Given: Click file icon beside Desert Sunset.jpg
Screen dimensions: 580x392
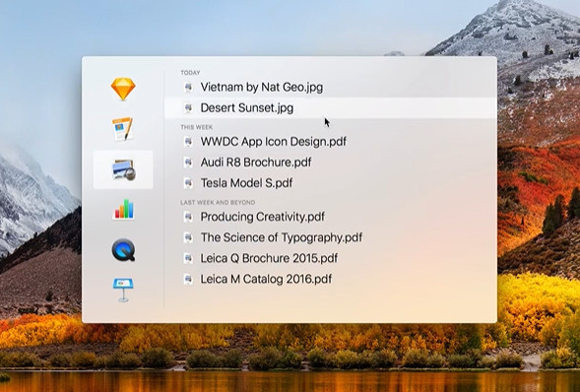Looking at the screenshot, I should (x=188, y=108).
